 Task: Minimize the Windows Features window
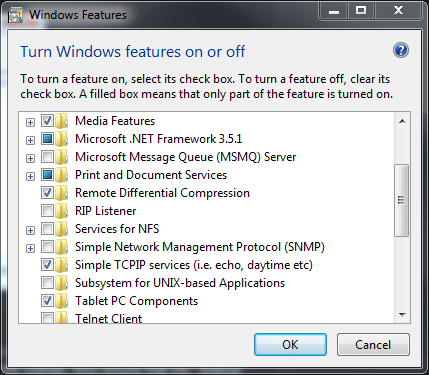(334, 11)
